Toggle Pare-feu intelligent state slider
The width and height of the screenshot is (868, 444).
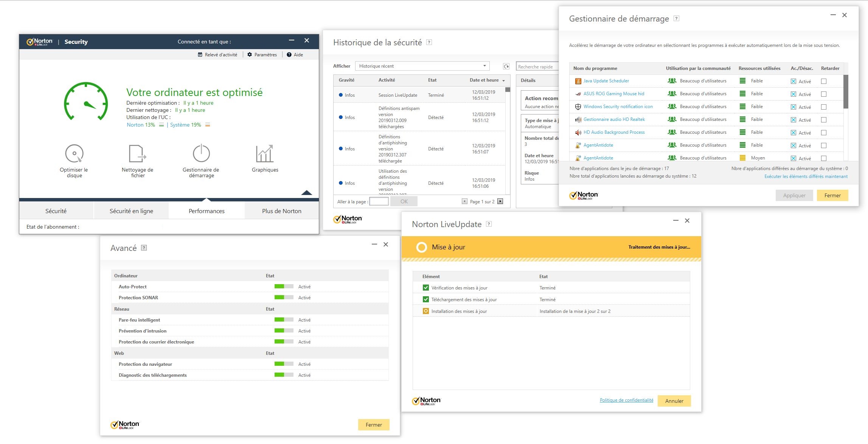pyautogui.click(x=284, y=320)
